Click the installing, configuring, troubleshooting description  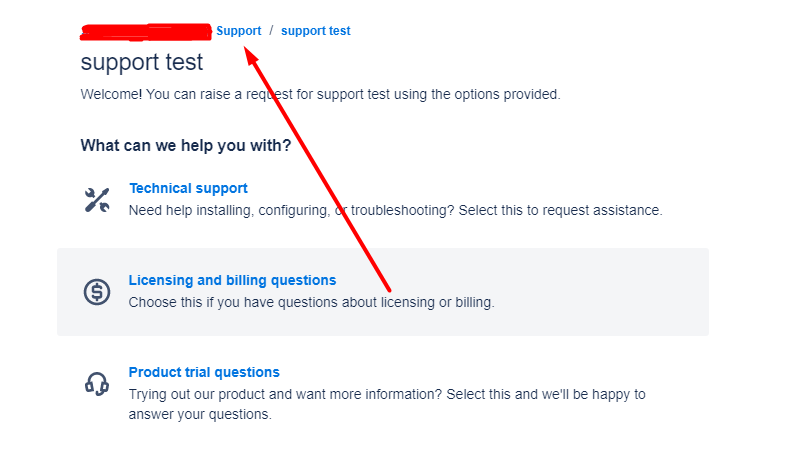coord(395,210)
